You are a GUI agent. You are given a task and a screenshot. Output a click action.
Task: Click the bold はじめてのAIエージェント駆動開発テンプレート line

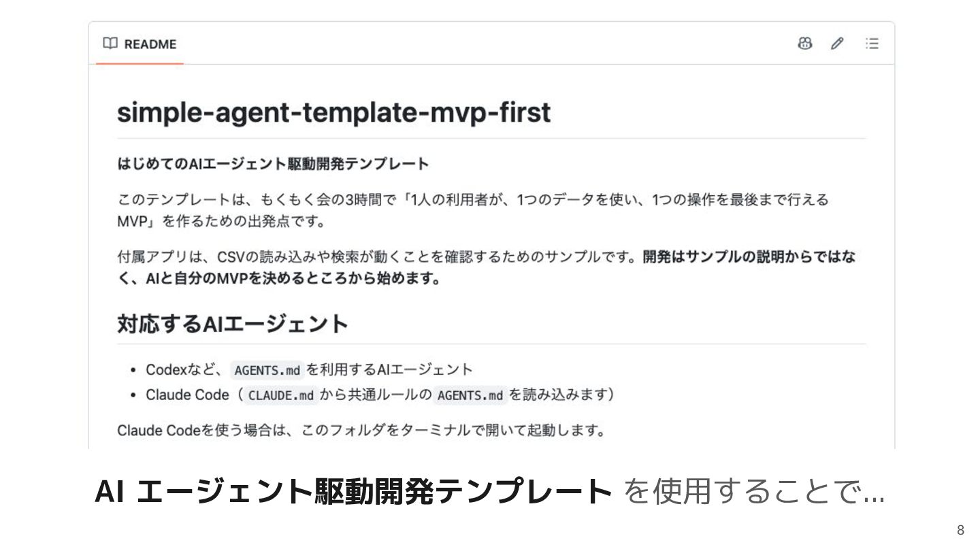(x=274, y=164)
